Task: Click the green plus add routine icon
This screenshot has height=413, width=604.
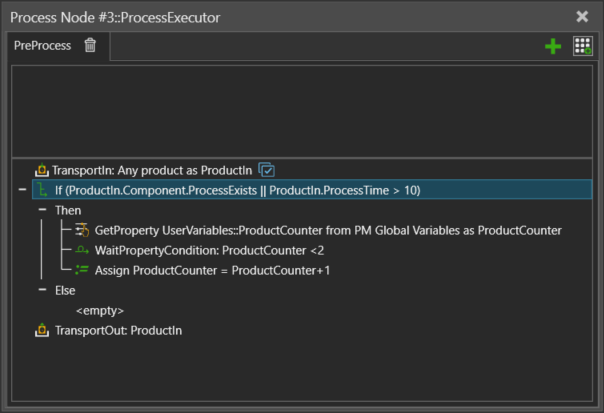Action: point(553,46)
